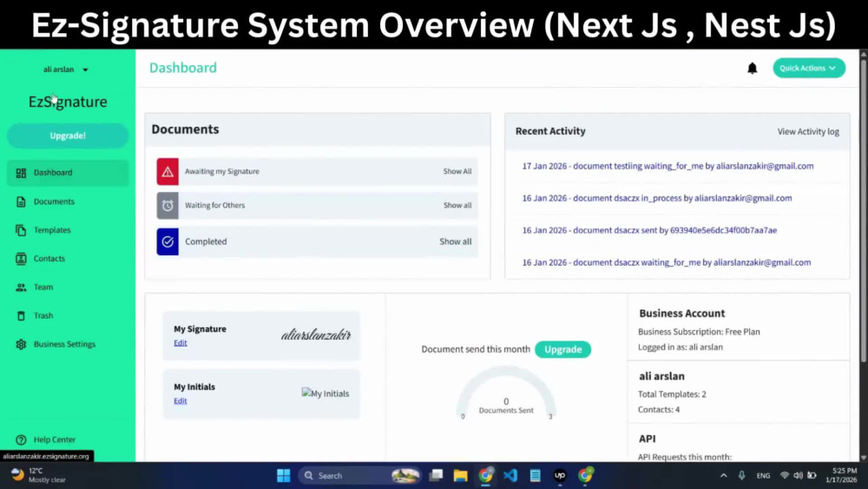Open Wi-Fi network tray icon
The height and width of the screenshot is (489, 868).
coord(784,475)
